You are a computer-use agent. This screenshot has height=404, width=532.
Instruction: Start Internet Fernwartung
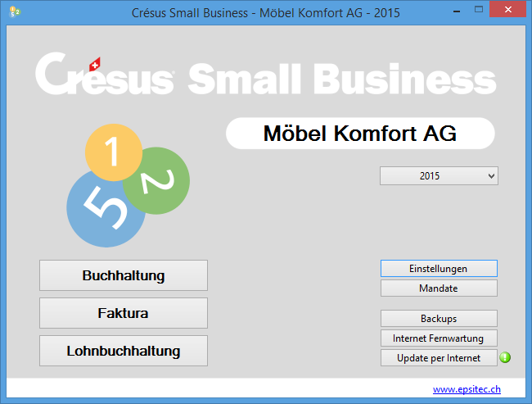click(x=439, y=338)
